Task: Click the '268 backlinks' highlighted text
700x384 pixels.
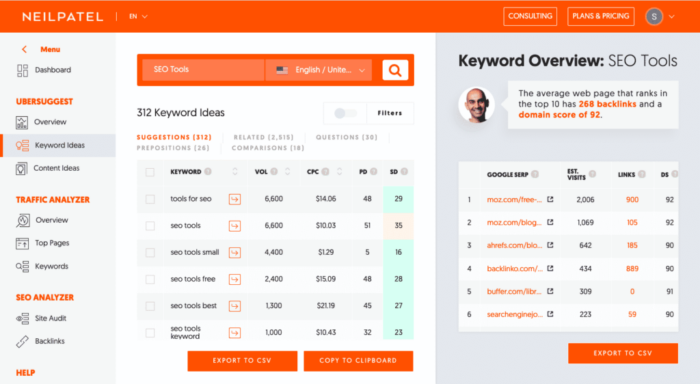Action: coord(607,104)
